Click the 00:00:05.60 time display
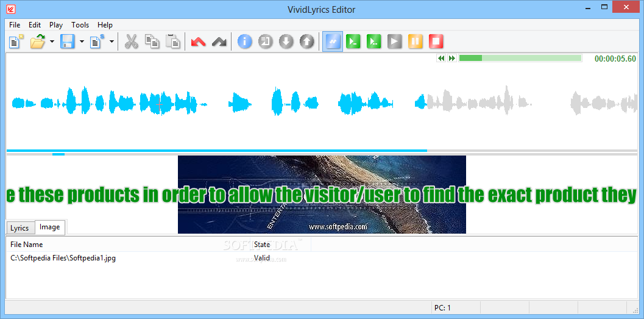Screen dimensions: 644x319 [615, 59]
